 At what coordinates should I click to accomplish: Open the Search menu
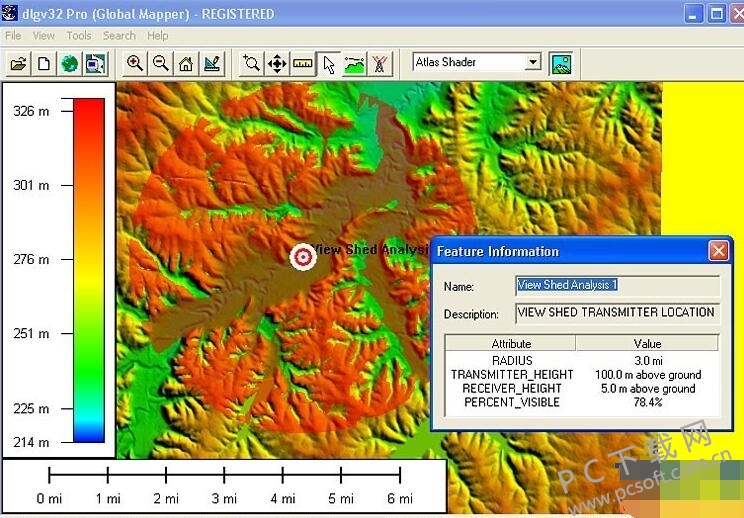119,36
